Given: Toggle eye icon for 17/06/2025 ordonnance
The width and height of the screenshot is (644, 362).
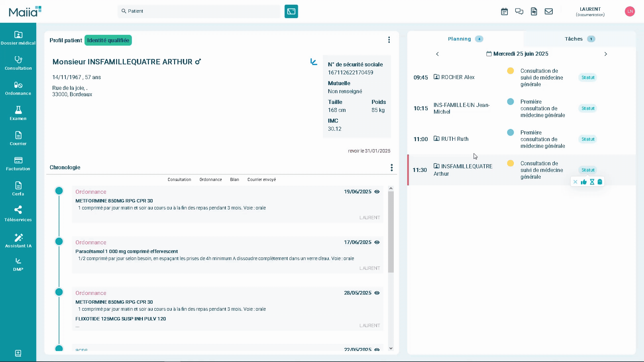Looking at the screenshot, I should (377, 242).
